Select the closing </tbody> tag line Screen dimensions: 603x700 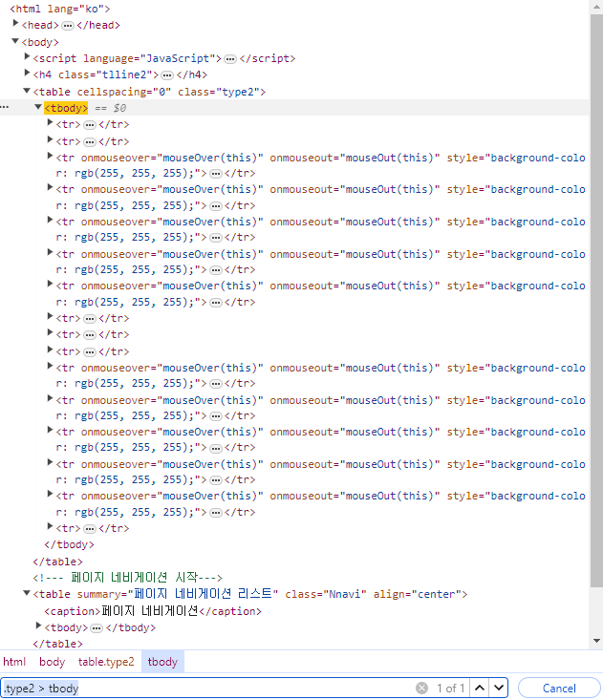pos(69,544)
